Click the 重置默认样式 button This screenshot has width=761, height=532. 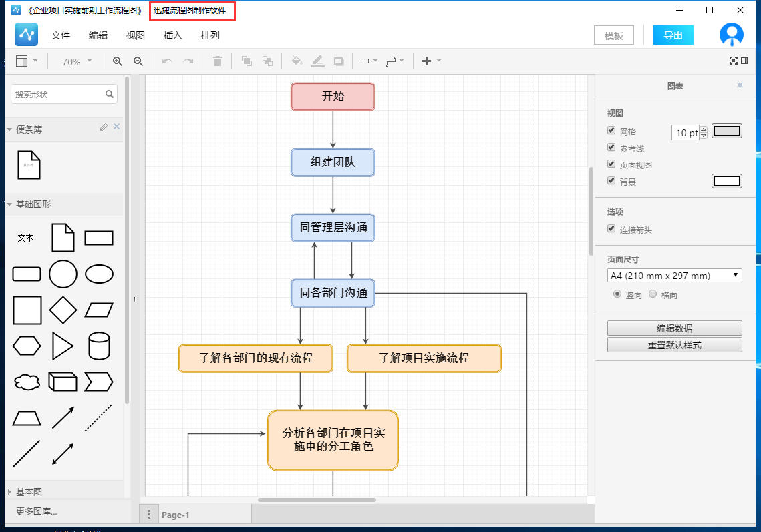click(x=674, y=345)
